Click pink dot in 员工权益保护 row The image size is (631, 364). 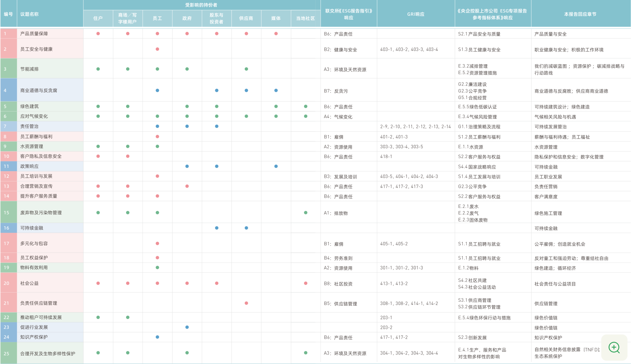pyautogui.click(x=157, y=258)
